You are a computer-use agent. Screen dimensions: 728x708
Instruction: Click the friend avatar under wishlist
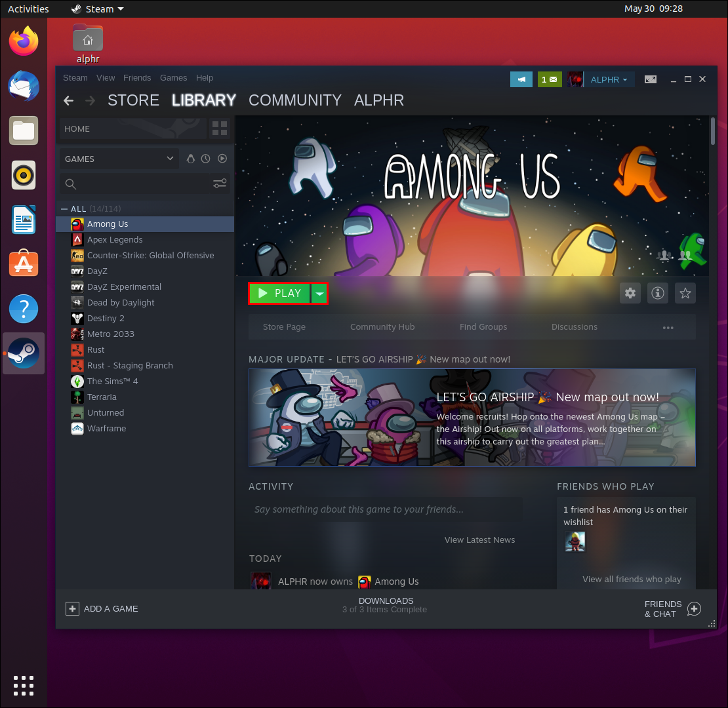(575, 541)
